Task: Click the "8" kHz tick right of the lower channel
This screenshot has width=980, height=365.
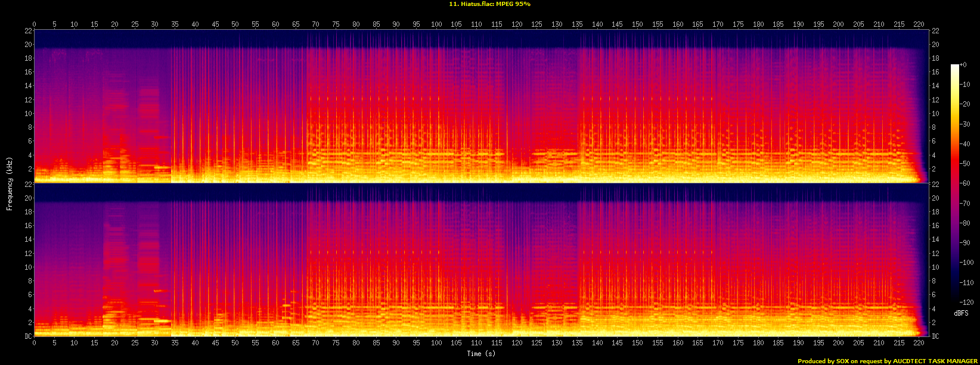Action: click(x=934, y=281)
